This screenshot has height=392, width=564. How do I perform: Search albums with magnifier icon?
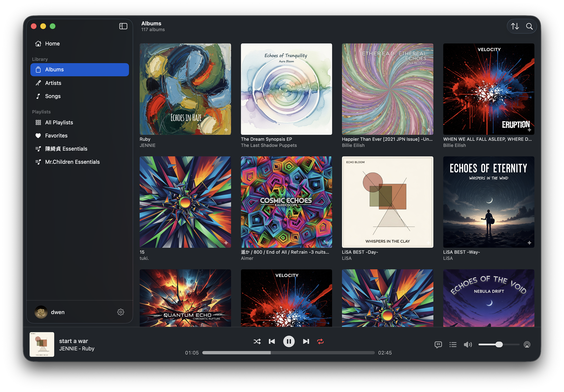point(529,26)
